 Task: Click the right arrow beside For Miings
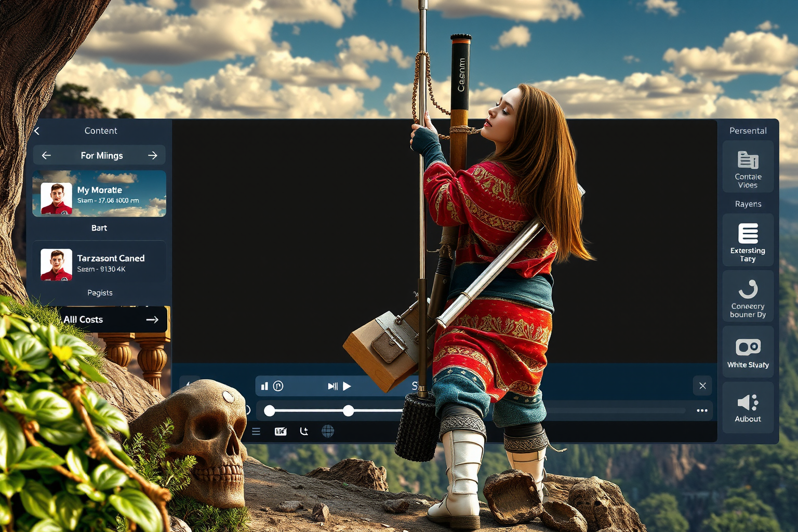[152, 155]
